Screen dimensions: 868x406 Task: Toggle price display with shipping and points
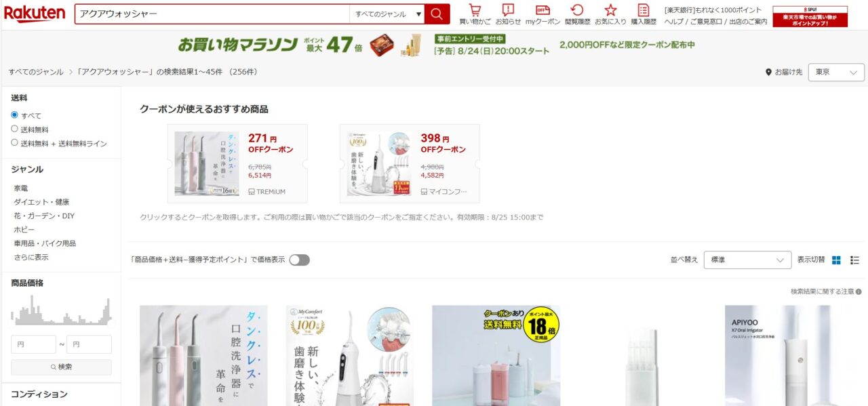coord(299,260)
